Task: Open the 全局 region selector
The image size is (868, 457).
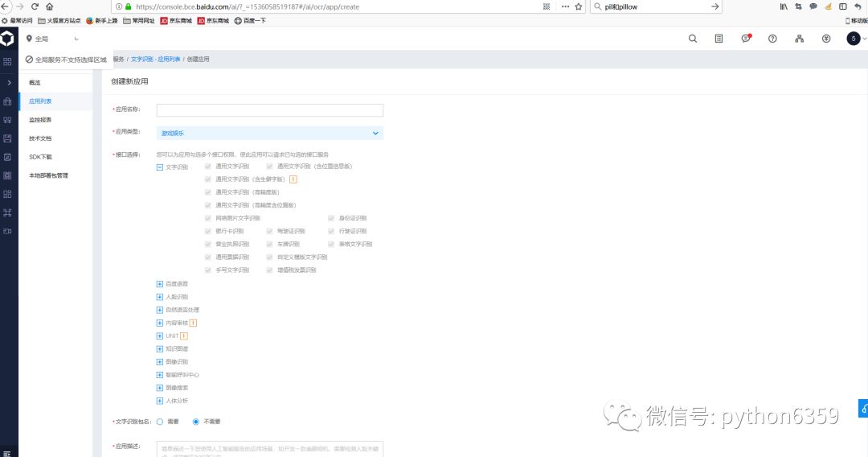Action: [x=52, y=39]
